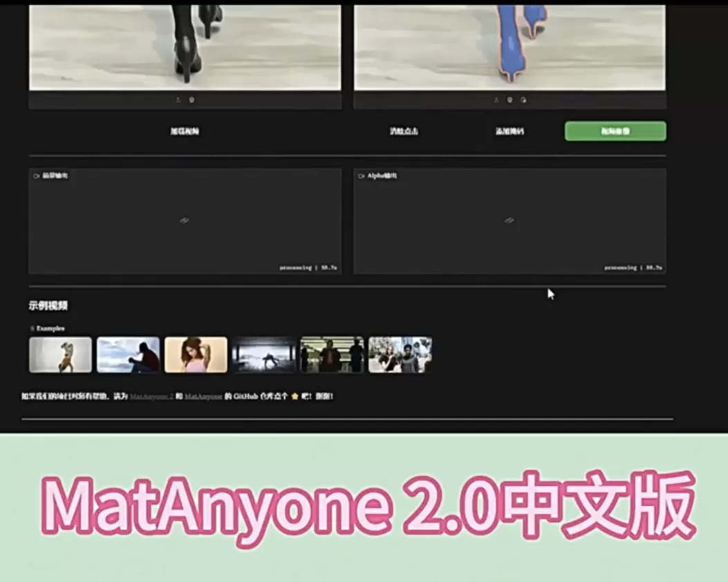Click the Alpha output video panel
This screenshot has height=582, width=728.
click(510, 221)
